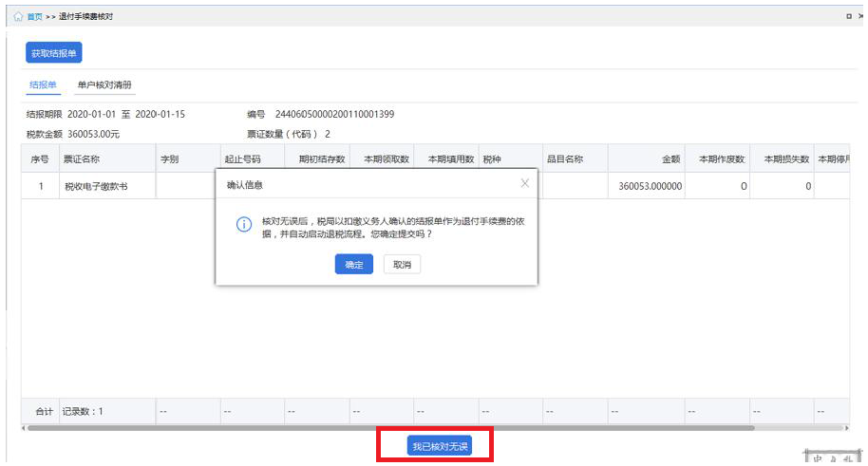Switch to the 结报单 tab
The image size is (868, 466).
click(43, 84)
